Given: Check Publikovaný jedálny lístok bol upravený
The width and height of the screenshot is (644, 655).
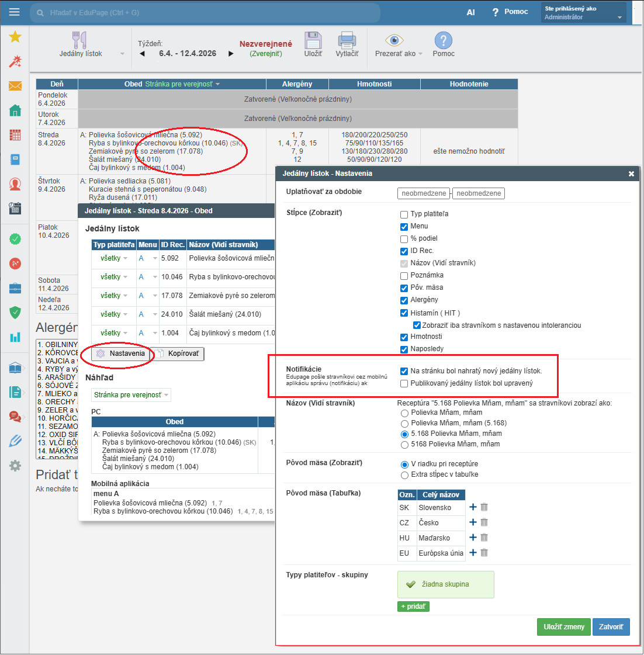Looking at the screenshot, I should click(x=404, y=384).
